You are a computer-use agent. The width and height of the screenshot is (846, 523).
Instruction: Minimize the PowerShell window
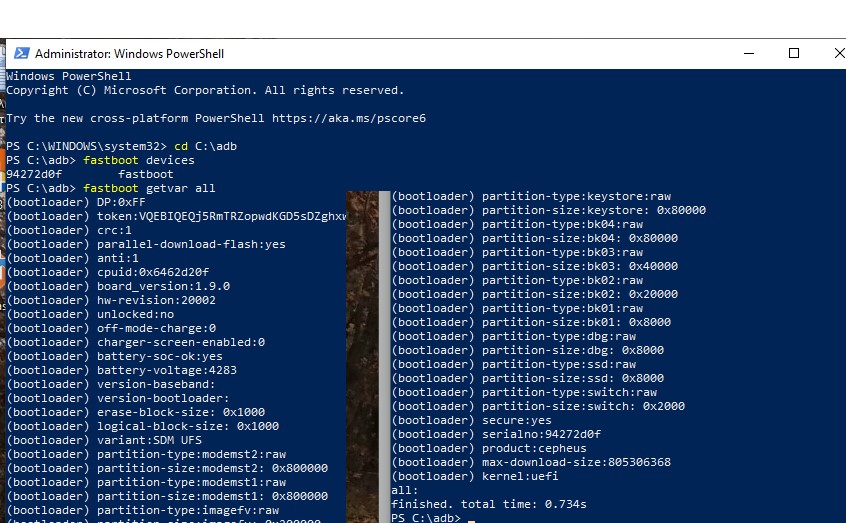[749, 53]
